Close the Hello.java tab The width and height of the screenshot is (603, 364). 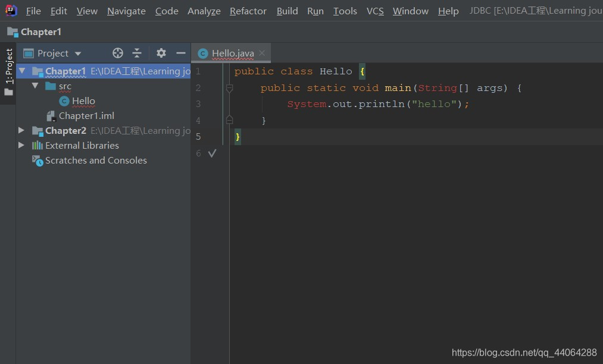click(x=262, y=53)
